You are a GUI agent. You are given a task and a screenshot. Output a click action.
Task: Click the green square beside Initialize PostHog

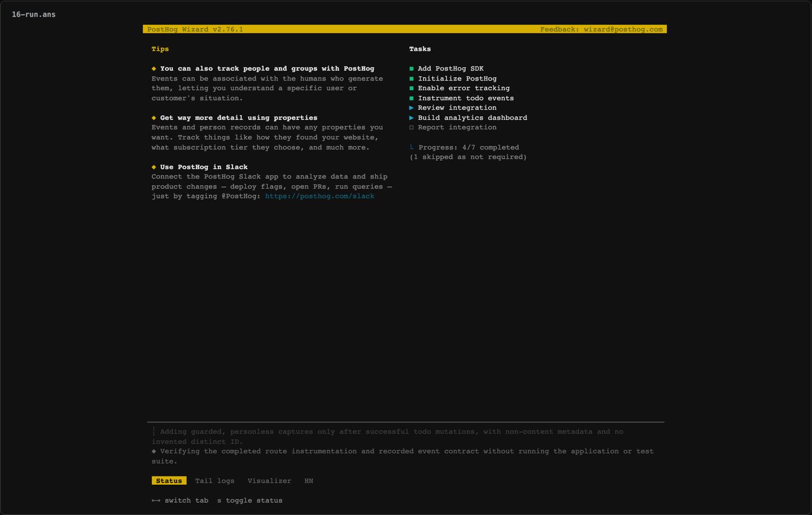(x=412, y=79)
